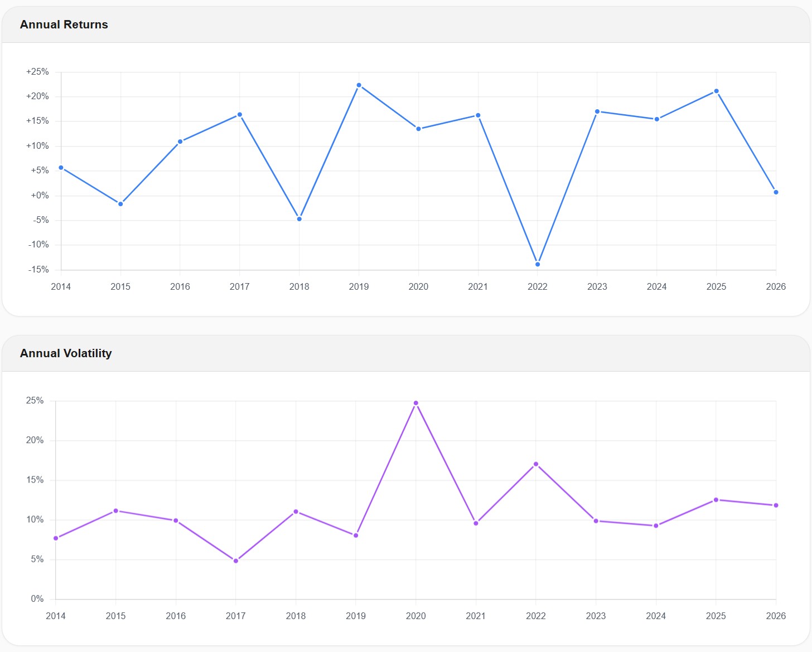This screenshot has width=812, height=652.
Task: Select the 2015 data point in Annual Volatility
Action: [116, 510]
